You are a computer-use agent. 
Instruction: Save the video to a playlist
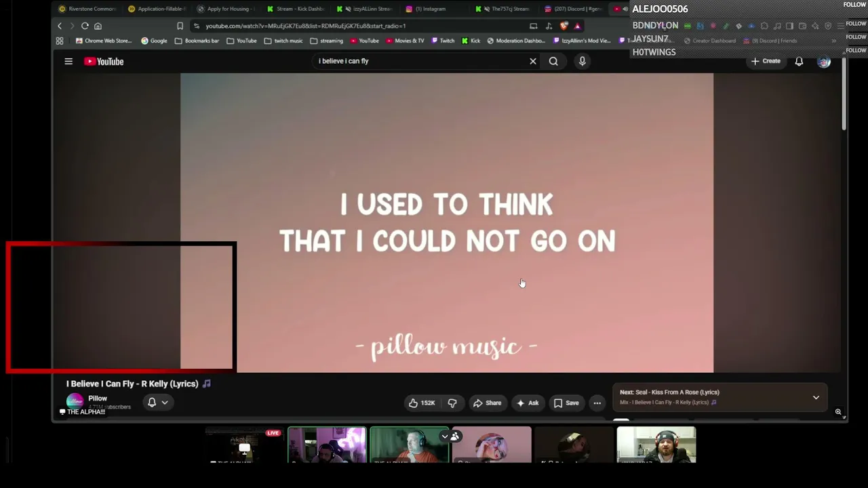click(x=566, y=403)
